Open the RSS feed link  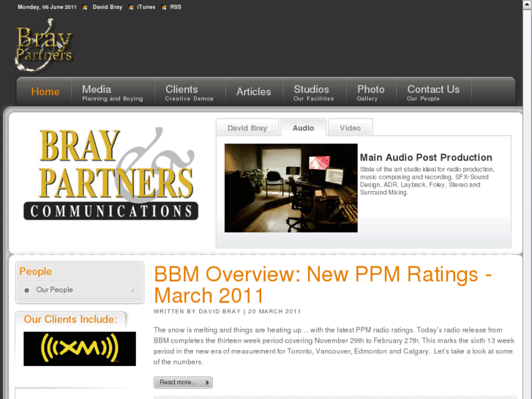point(176,7)
